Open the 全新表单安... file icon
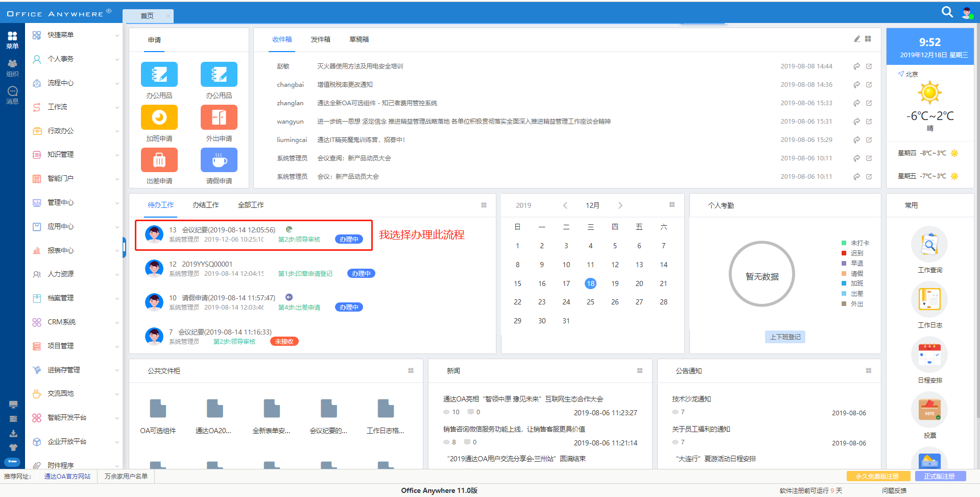980x497 pixels. click(x=272, y=409)
